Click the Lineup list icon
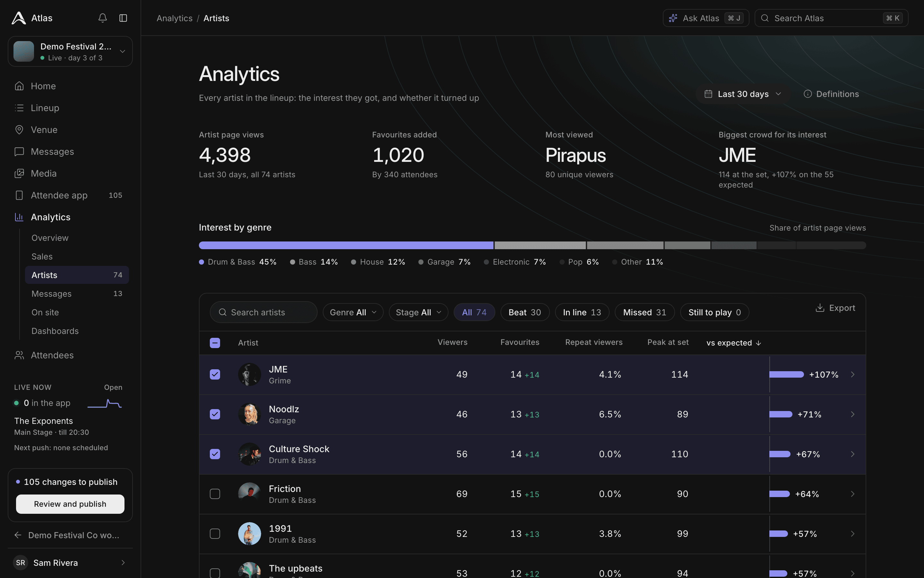Image resolution: width=924 pixels, height=578 pixels. [x=19, y=108]
